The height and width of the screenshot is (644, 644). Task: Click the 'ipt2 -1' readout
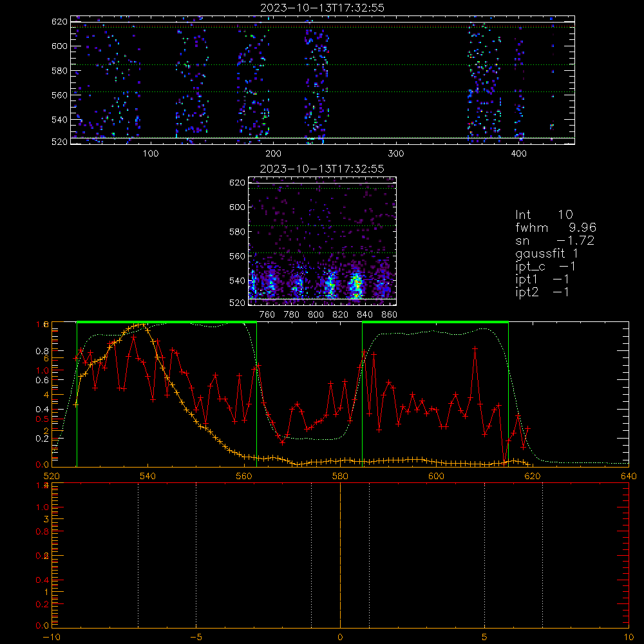point(542,292)
